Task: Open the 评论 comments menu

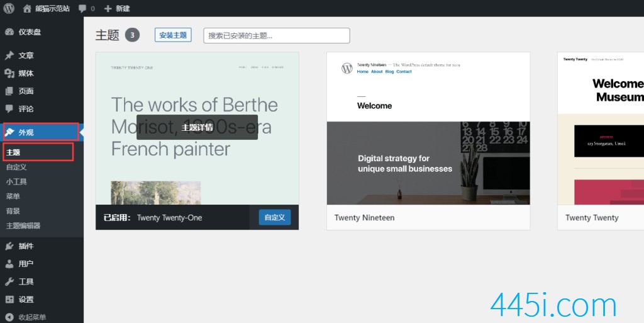Action: (x=42, y=109)
